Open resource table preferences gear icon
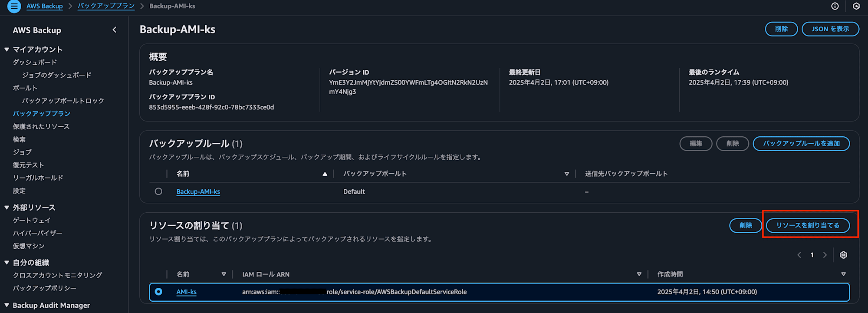Viewport: 868px width, 313px height. click(843, 255)
